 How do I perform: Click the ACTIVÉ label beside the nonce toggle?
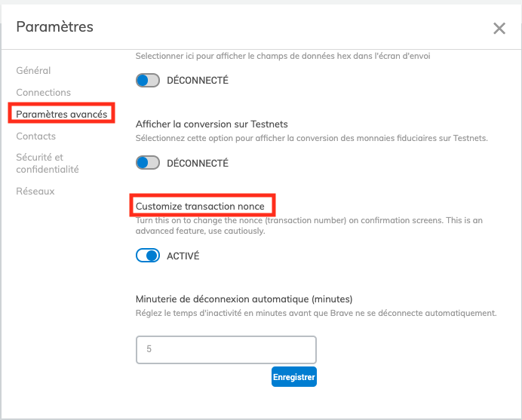183,256
